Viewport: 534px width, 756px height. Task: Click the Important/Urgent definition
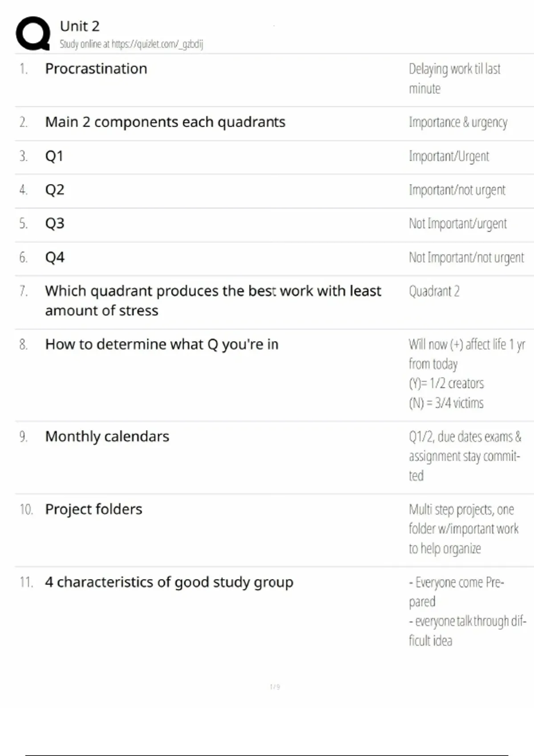point(449,157)
